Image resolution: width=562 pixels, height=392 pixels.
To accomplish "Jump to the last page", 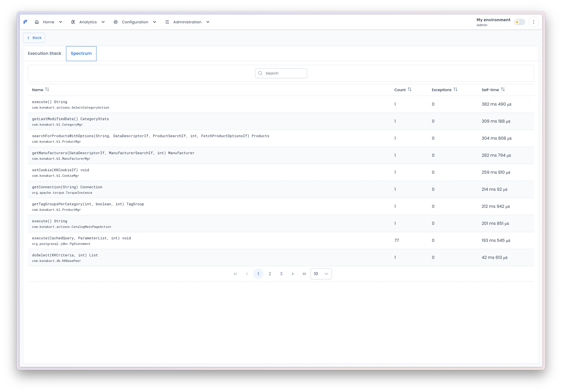I will pos(304,274).
